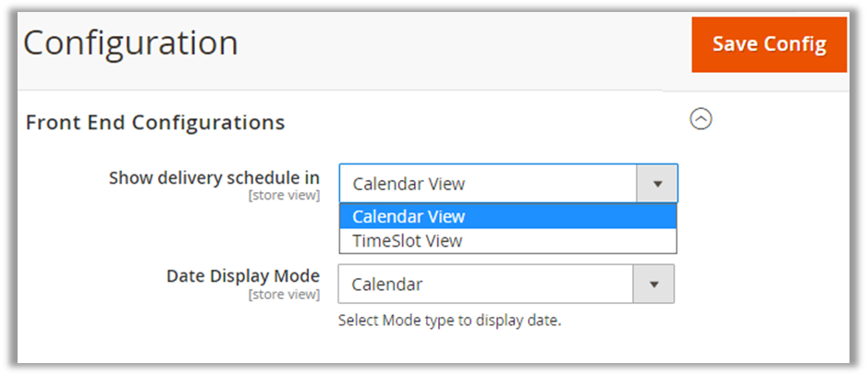Click the Front End Configurations heading
Screen dimensions: 868x376
[155, 122]
